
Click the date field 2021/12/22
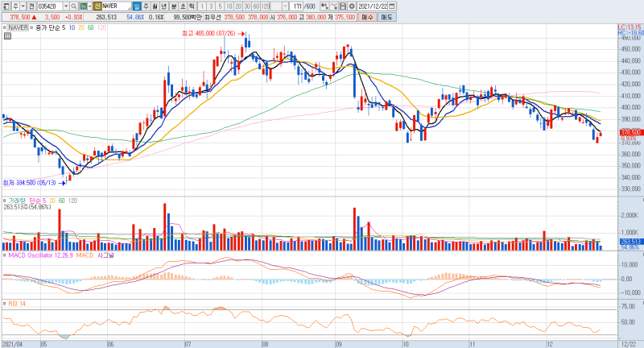373,6
